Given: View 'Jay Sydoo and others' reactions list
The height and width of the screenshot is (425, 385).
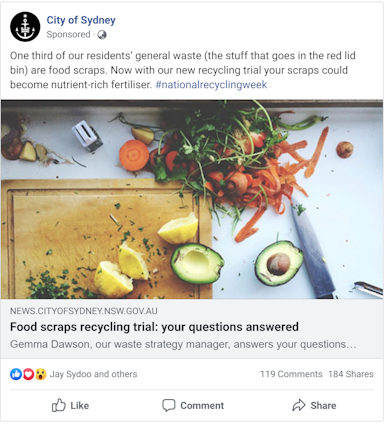Looking at the screenshot, I should [x=93, y=374].
